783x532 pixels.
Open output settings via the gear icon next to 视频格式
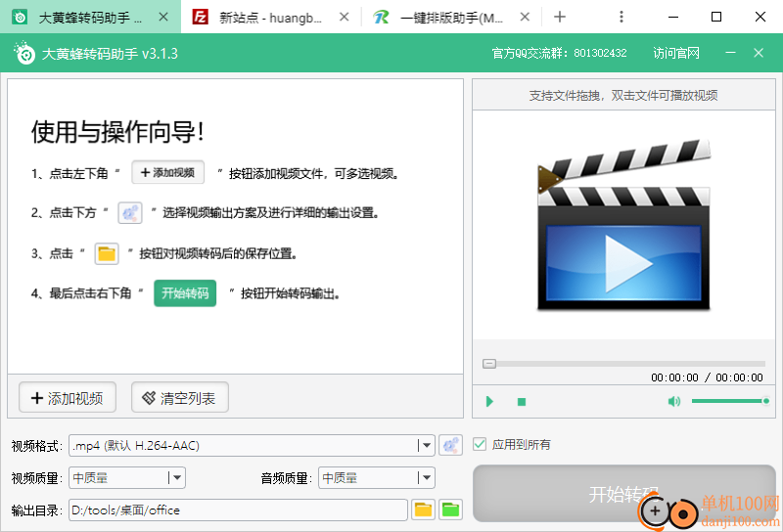[450, 445]
